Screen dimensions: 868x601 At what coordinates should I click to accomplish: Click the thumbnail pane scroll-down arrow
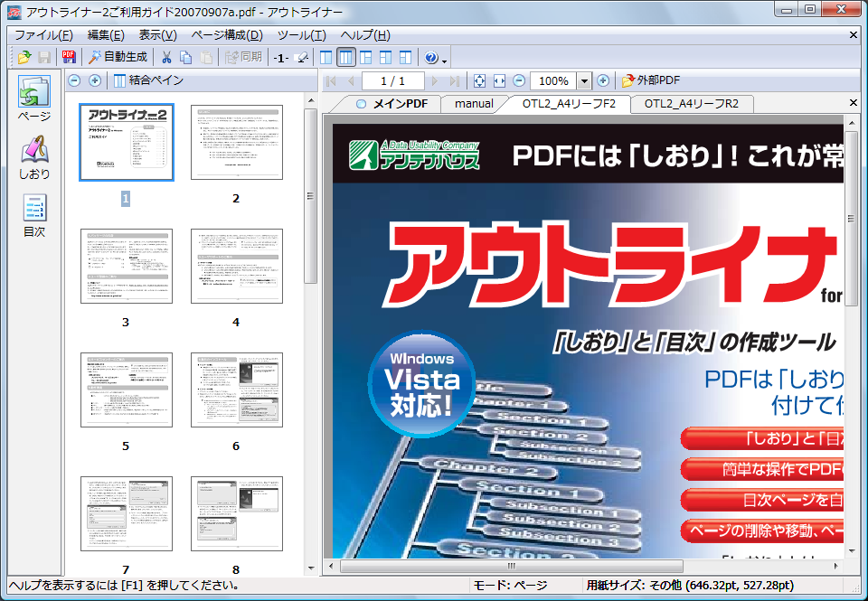(310, 568)
